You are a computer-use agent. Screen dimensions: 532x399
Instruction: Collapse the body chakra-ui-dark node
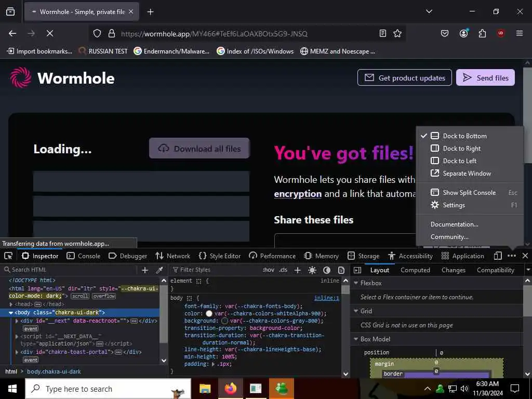11,312
